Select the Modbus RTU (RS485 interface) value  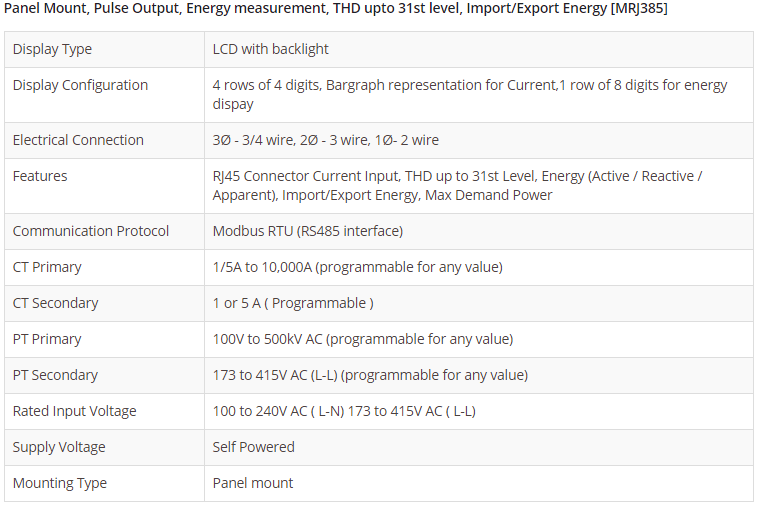pyautogui.click(x=307, y=231)
